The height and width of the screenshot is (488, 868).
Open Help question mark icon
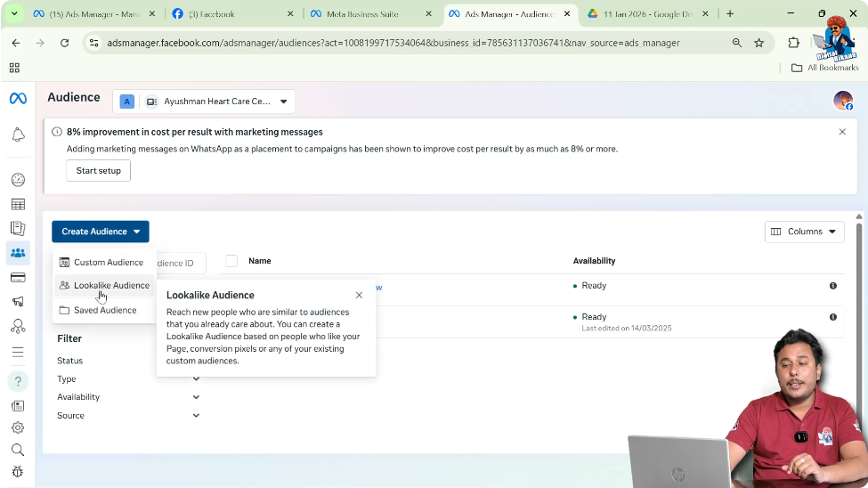coord(18,381)
